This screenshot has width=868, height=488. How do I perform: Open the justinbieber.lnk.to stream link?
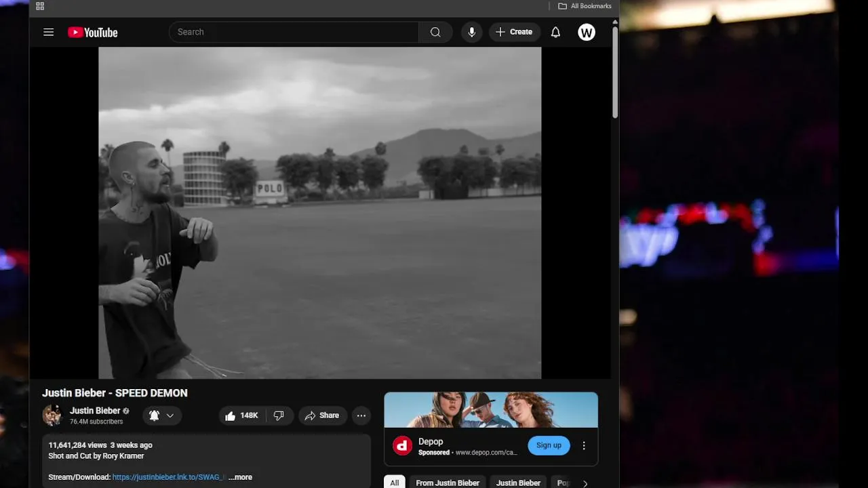(x=168, y=477)
